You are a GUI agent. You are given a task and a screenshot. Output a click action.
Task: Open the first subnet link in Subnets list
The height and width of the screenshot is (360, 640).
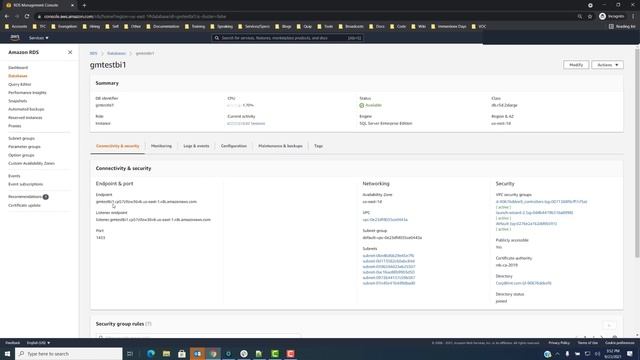pyautogui.click(x=388, y=256)
